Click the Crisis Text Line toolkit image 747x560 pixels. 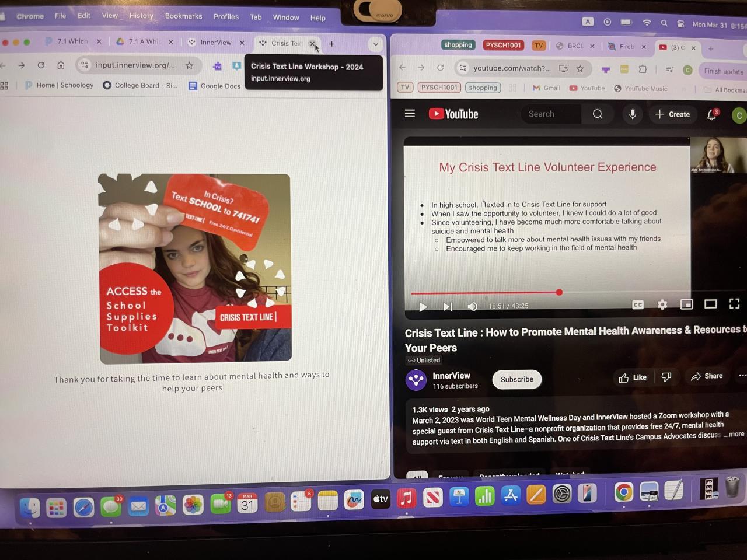point(195,268)
